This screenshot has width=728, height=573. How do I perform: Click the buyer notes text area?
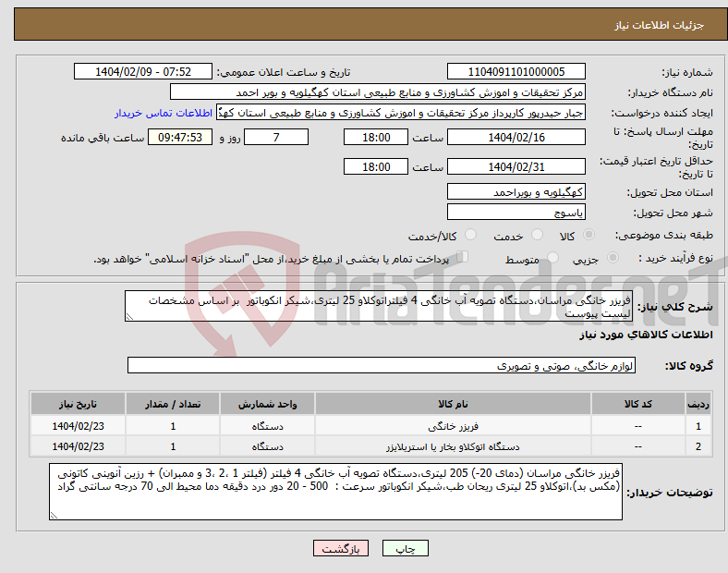335,492
